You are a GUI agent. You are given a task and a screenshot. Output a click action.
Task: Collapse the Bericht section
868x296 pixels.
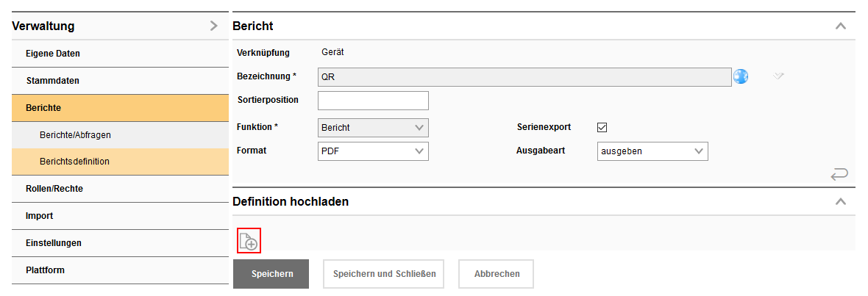pyautogui.click(x=841, y=26)
